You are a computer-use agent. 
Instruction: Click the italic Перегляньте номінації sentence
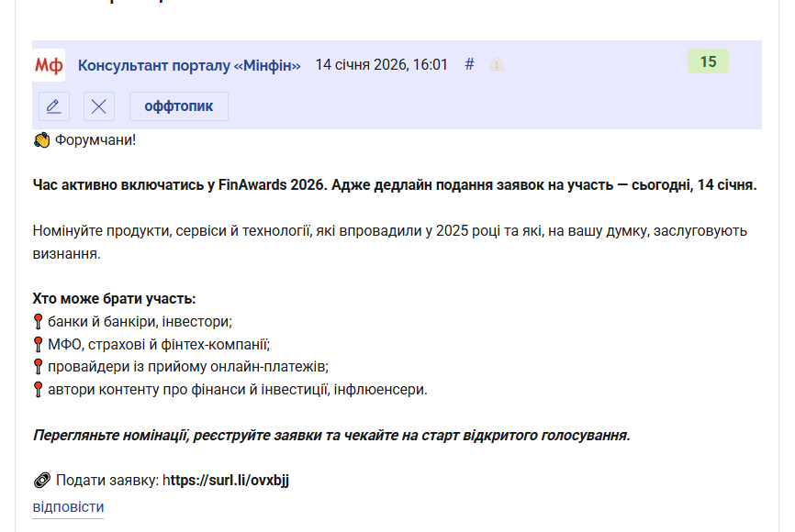click(331, 435)
